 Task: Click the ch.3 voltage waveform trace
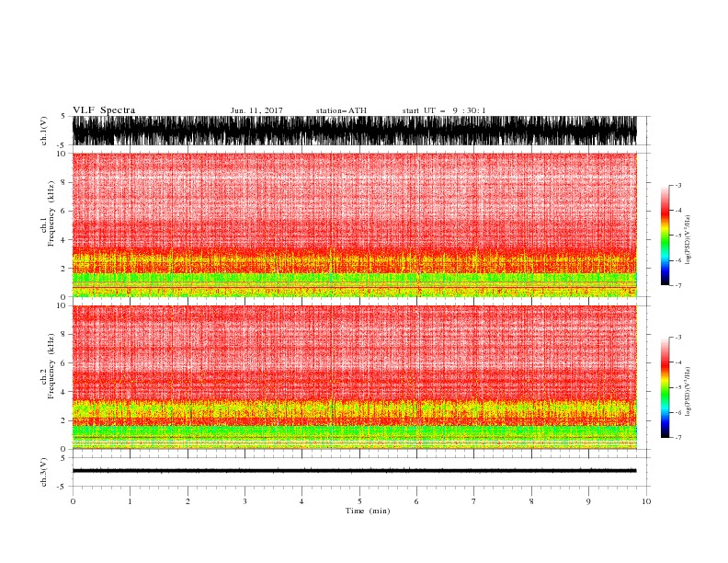coord(355,471)
